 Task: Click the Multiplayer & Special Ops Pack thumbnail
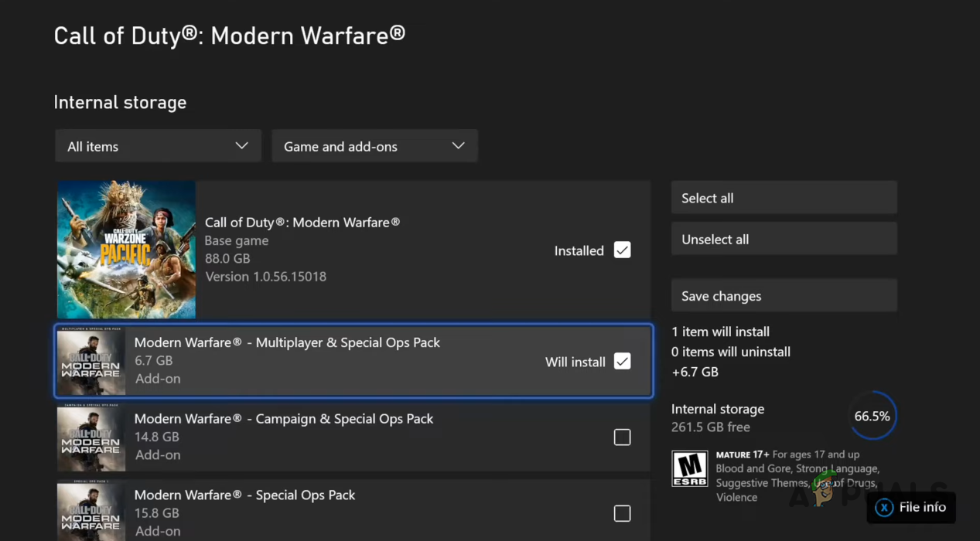(91, 362)
